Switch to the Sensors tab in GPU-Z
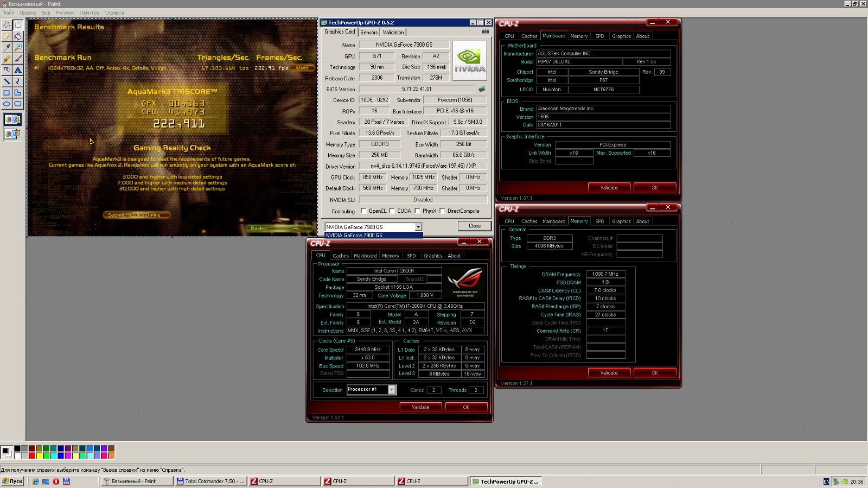The height and width of the screenshot is (488, 868). (369, 33)
